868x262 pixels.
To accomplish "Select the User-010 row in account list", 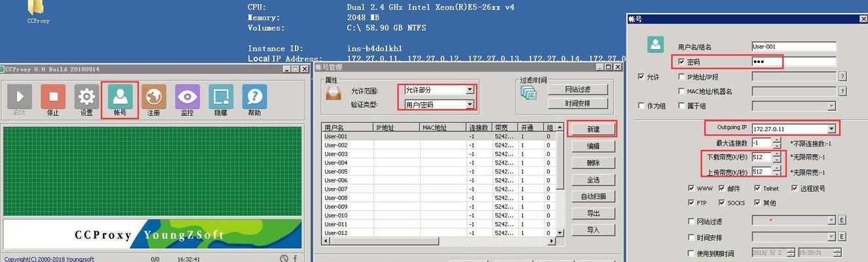I will tap(439, 215).
